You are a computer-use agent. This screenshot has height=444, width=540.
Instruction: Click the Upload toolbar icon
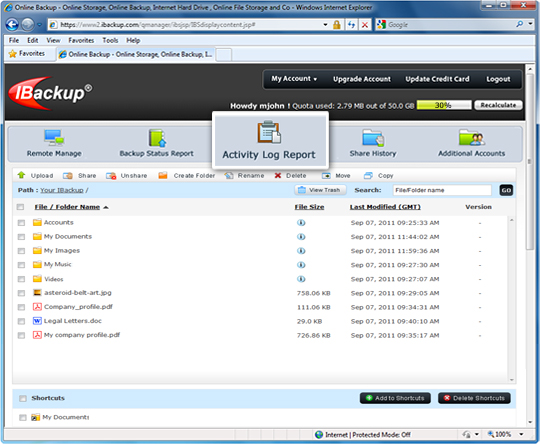point(22,175)
